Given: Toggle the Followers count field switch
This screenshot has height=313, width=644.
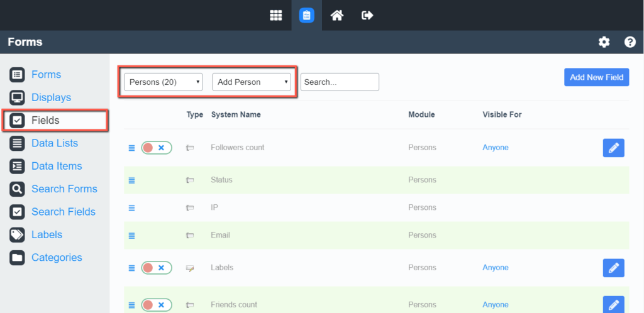Looking at the screenshot, I should click(157, 148).
